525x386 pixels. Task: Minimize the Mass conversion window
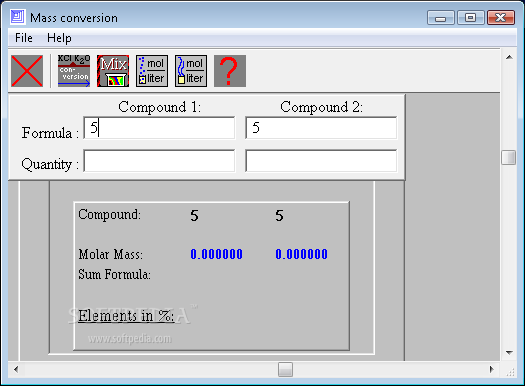tap(440, 17)
